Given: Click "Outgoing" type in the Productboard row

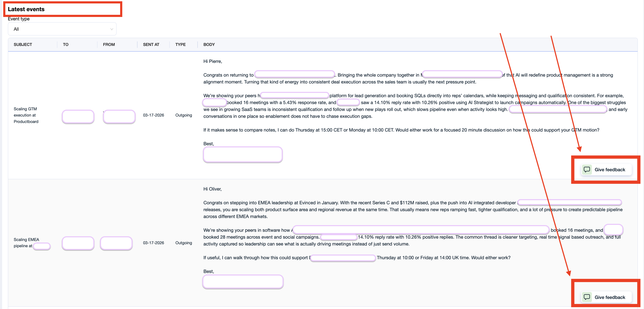Looking at the screenshot, I should point(183,115).
